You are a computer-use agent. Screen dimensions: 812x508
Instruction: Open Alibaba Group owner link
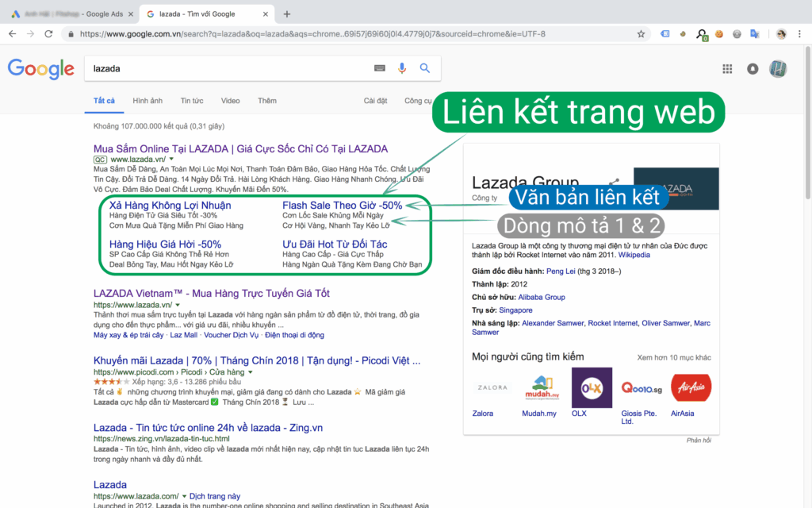pyautogui.click(x=541, y=297)
